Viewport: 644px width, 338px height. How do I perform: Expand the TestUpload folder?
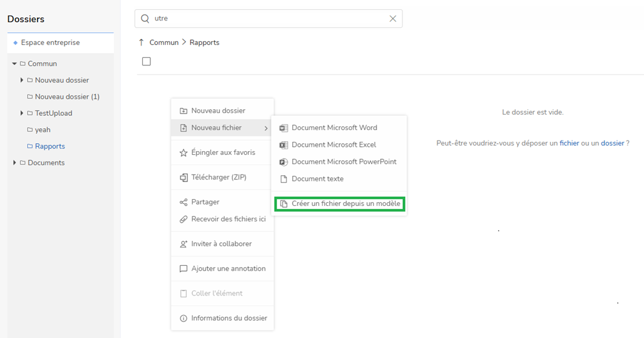22,113
